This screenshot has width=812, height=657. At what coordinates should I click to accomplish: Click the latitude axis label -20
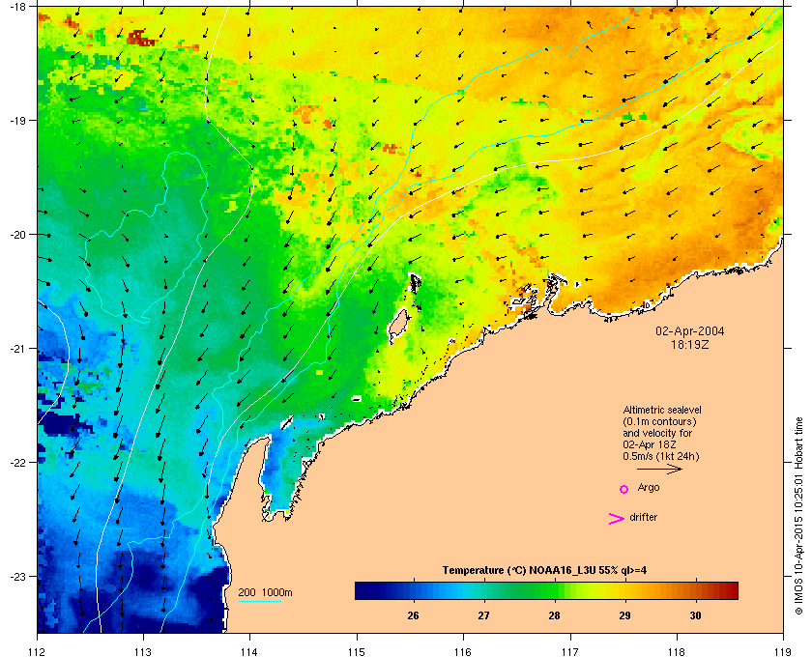[x=17, y=235]
